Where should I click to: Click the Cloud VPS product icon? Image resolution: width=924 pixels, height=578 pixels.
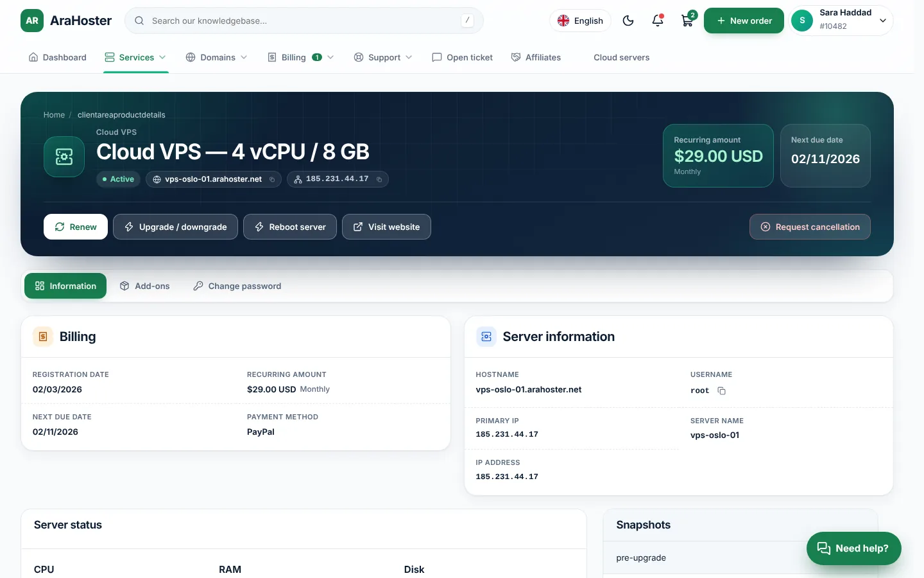(64, 157)
